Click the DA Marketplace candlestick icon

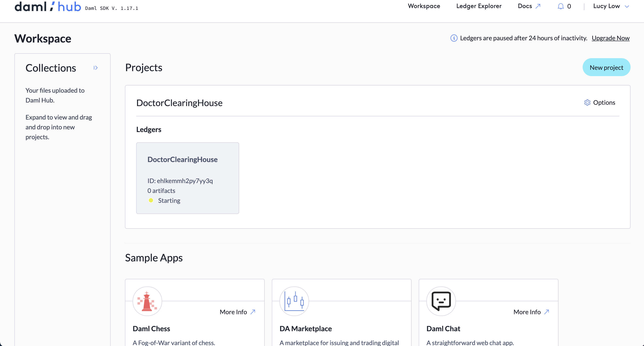coord(294,301)
